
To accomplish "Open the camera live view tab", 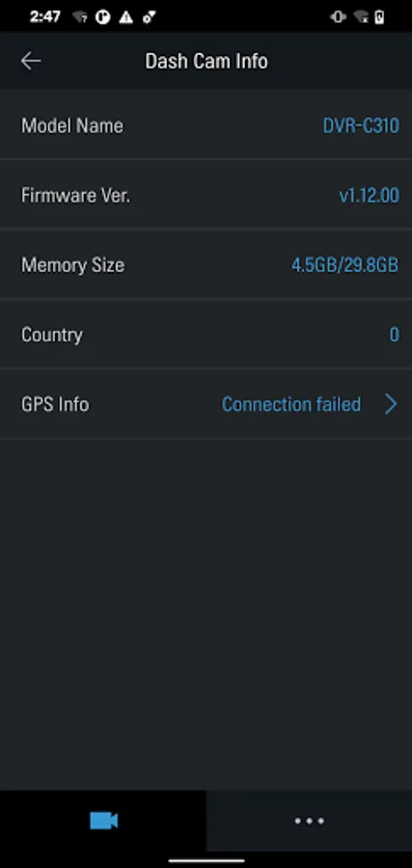I will click(103, 821).
